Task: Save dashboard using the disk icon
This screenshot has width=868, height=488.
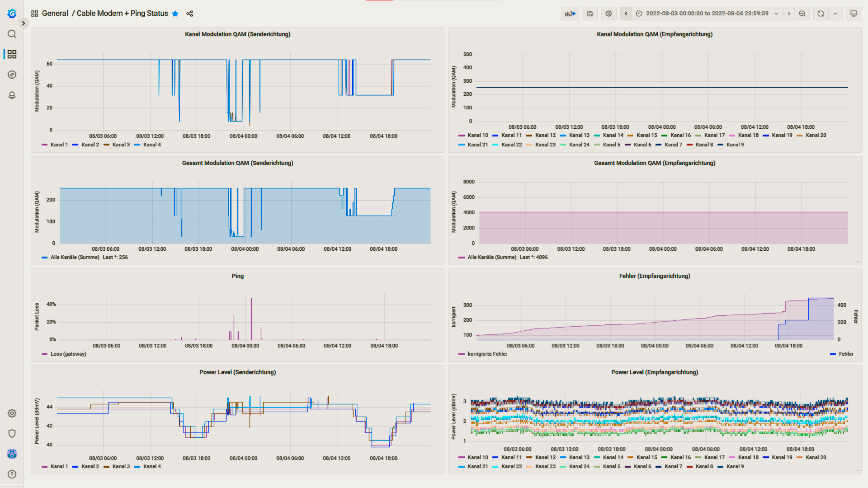Action: (590, 14)
